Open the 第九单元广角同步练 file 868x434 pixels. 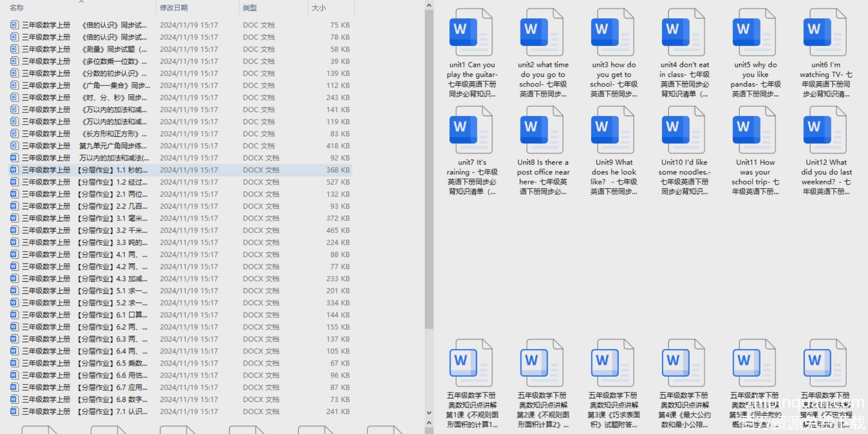pyautogui.click(x=113, y=146)
